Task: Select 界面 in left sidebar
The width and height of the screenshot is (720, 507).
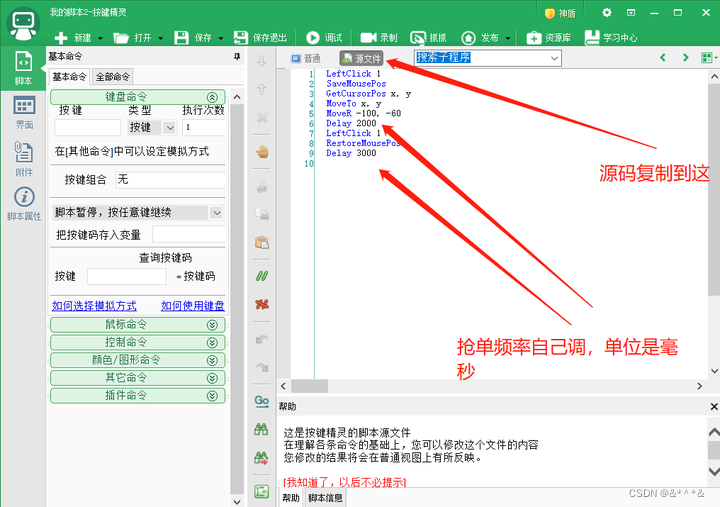Action: [x=24, y=113]
